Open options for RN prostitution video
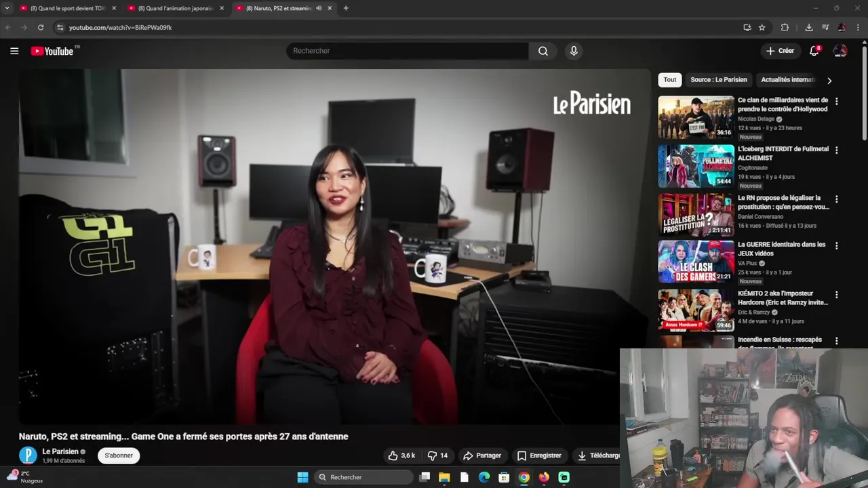 [836, 199]
